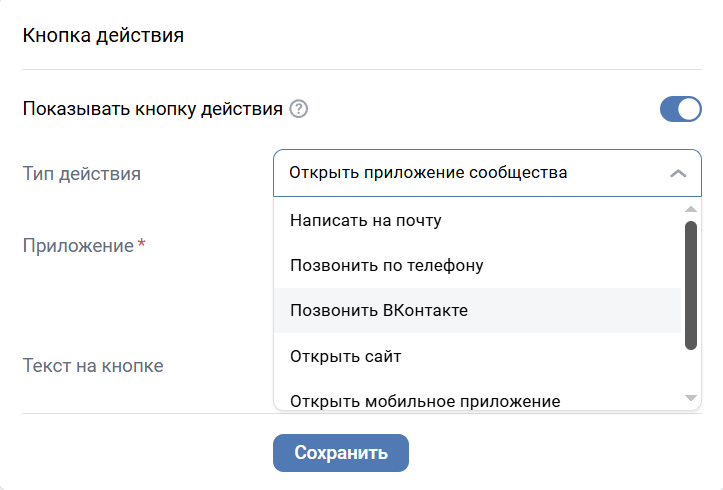Click the 'Тип действия' label
The image size is (723, 490).
tap(82, 173)
